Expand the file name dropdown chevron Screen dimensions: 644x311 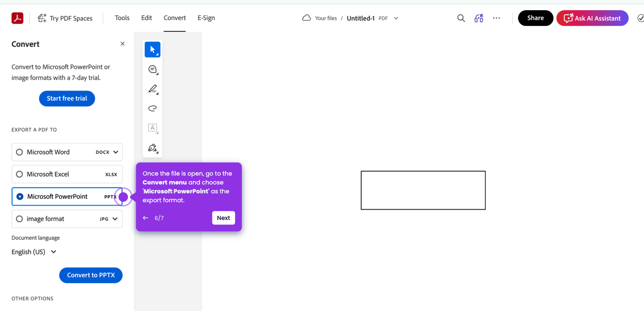(x=396, y=18)
